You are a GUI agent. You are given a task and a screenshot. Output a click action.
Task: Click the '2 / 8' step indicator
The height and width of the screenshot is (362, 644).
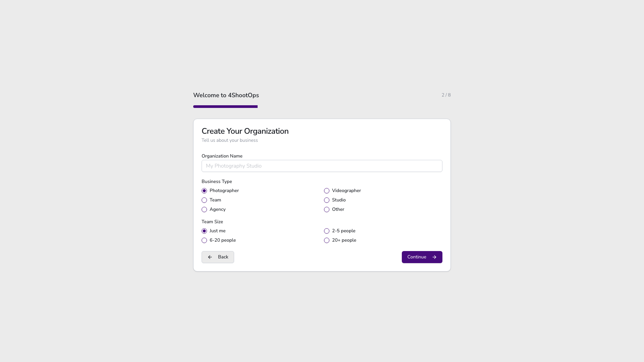[446, 95]
